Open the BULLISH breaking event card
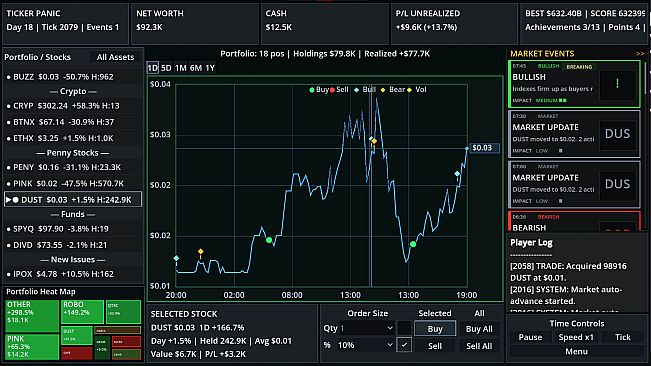The height and width of the screenshot is (366, 651). click(574, 84)
